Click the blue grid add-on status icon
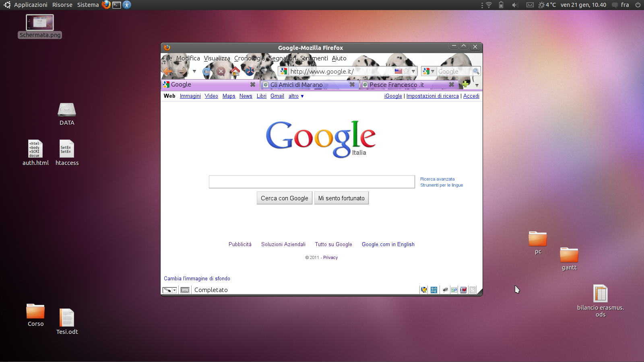Image resolution: width=644 pixels, height=362 pixels. (434, 290)
